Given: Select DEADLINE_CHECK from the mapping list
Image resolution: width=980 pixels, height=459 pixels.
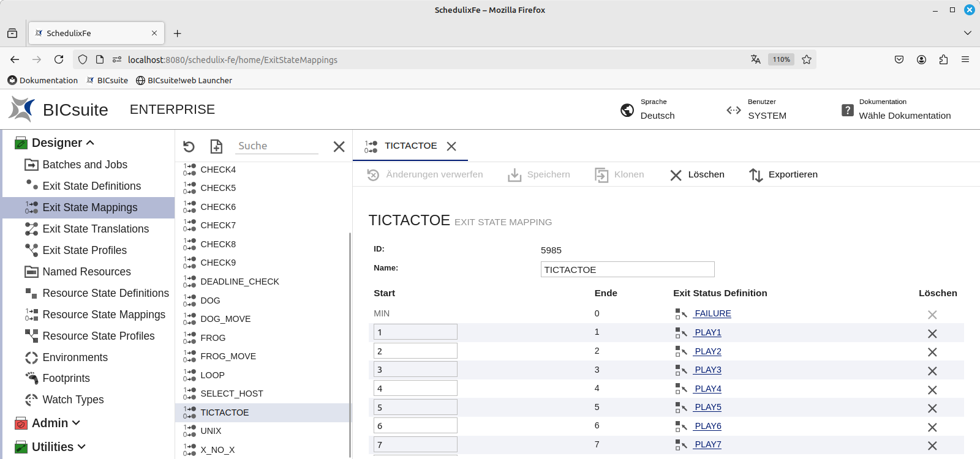Looking at the screenshot, I should (x=239, y=282).
